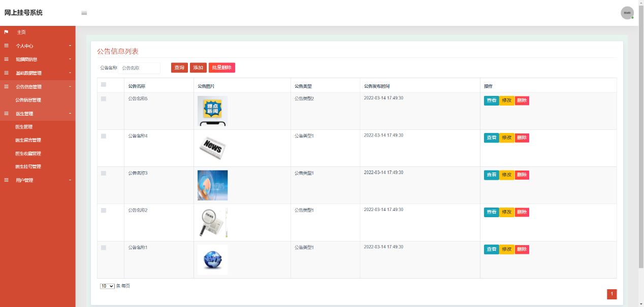View details of 公告名称2 via 查看

pos(492,212)
